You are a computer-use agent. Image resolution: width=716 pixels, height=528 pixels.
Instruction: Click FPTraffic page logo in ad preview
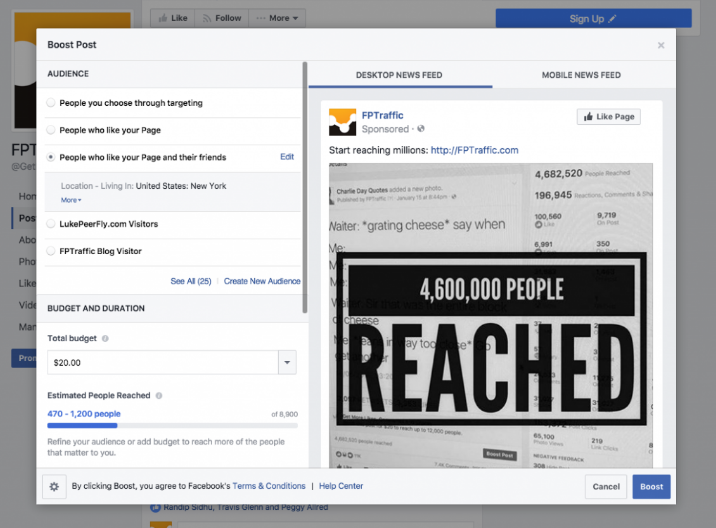tap(342, 122)
